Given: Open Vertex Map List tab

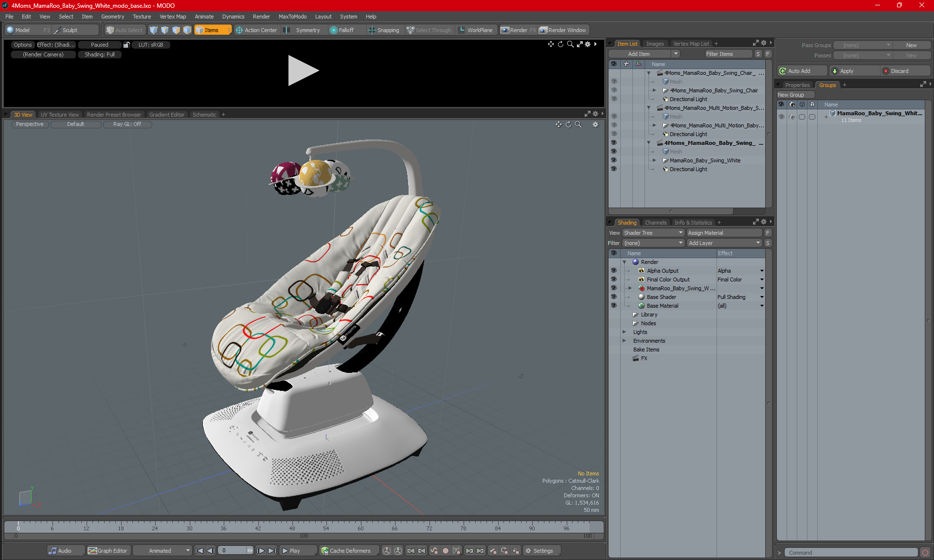Looking at the screenshot, I should point(691,44).
